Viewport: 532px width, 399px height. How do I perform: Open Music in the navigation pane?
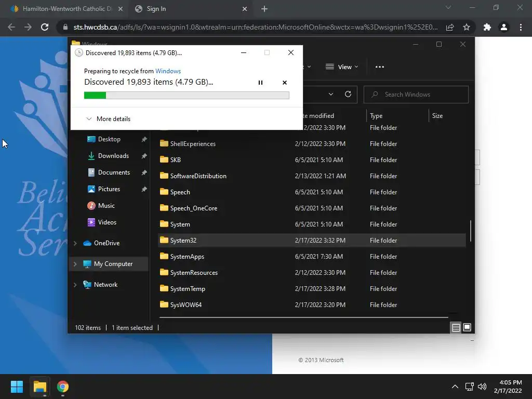(x=106, y=206)
